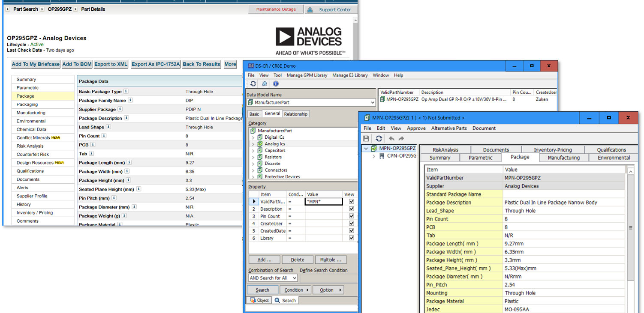Screen dimensions: 644x313
Task: Click Back To Results button
Action: click(x=202, y=64)
